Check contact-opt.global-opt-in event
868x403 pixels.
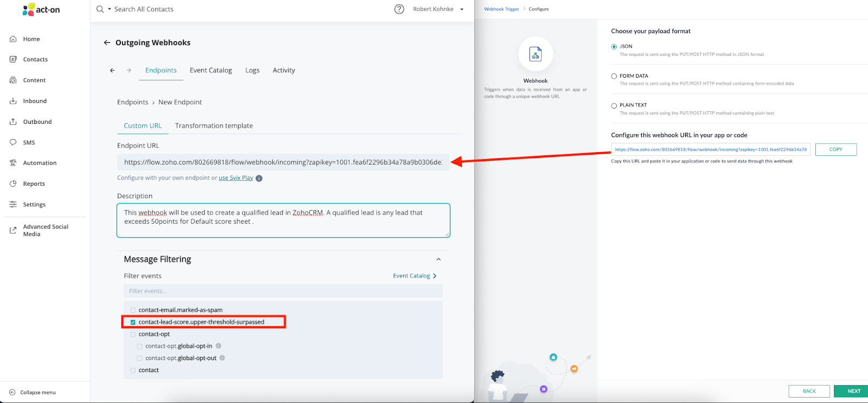click(x=140, y=346)
